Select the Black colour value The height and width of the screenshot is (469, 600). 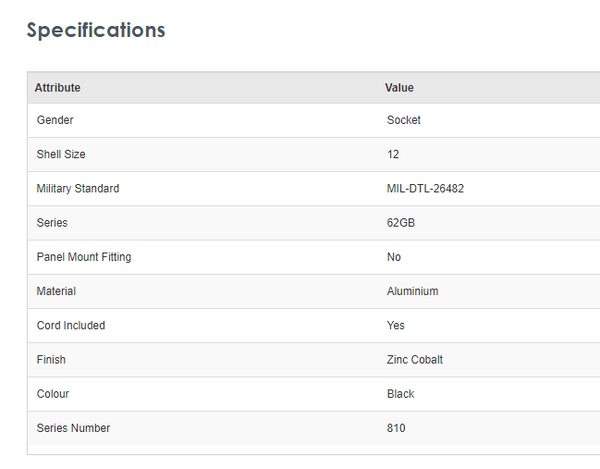[401, 394]
